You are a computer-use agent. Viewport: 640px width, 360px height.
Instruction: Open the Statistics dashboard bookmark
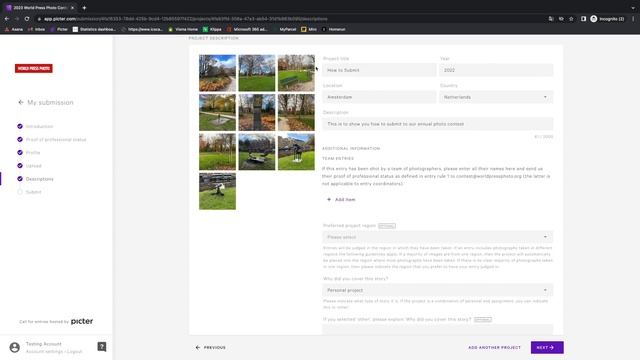[94, 29]
